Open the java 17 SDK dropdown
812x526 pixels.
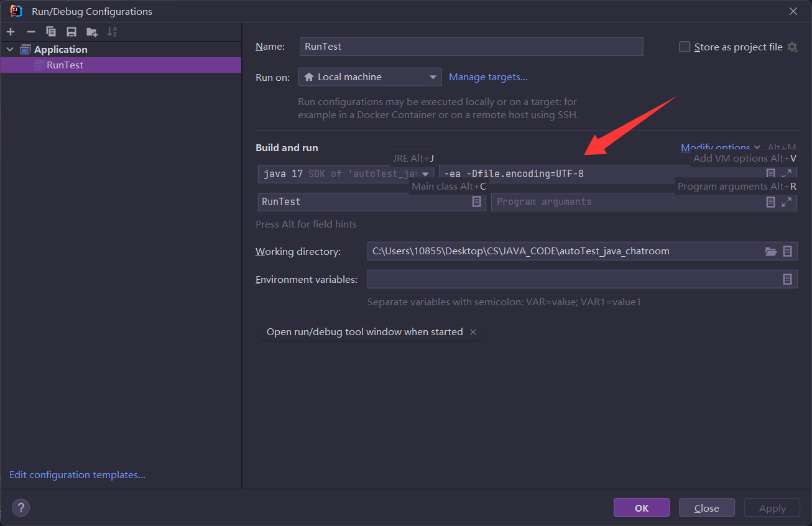coord(346,173)
